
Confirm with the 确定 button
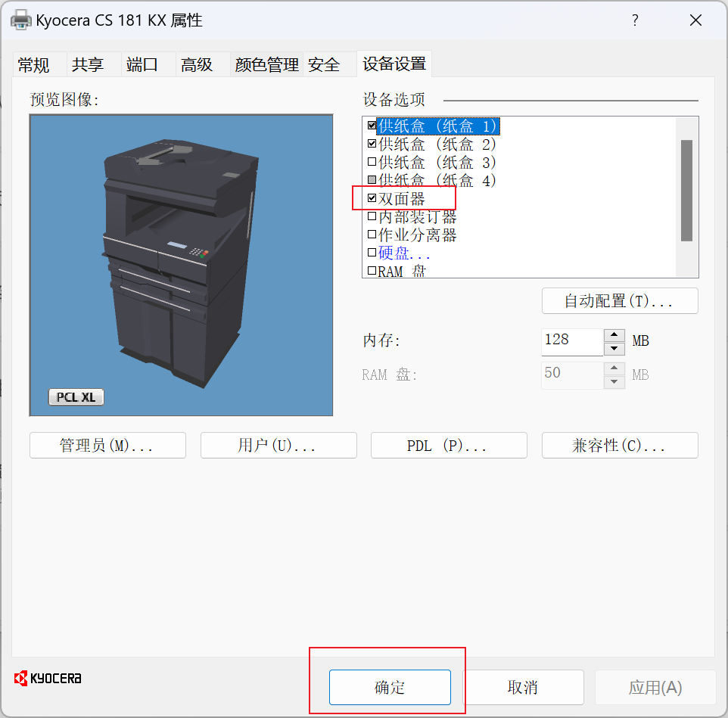pyautogui.click(x=390, y=688)
